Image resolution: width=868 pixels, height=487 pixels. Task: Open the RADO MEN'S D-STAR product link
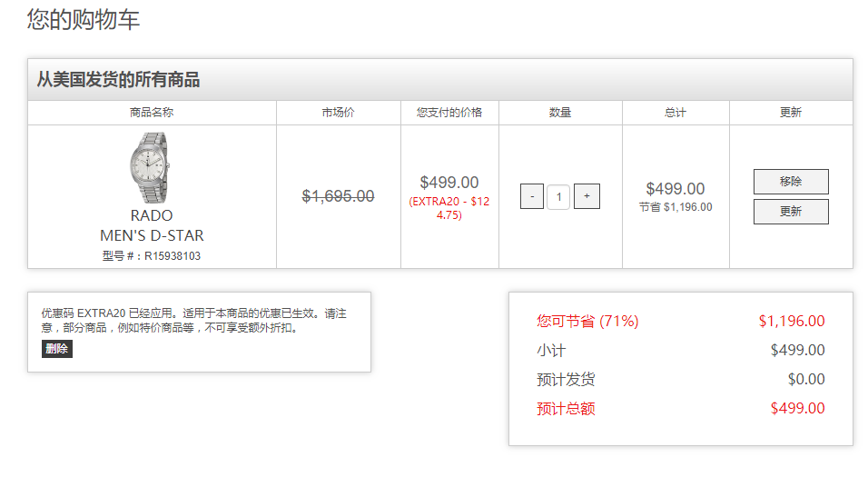pos(152,225)
